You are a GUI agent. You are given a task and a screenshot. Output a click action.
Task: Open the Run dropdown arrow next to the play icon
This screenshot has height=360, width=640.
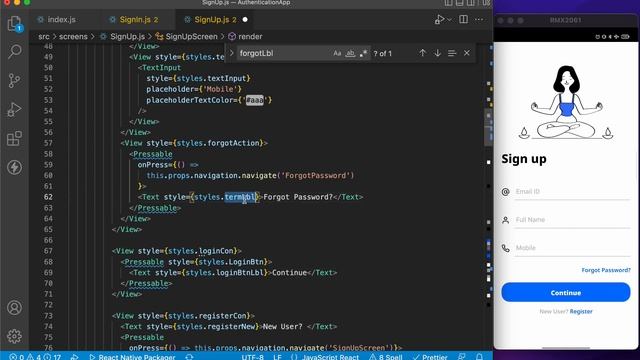pos(449,19)
